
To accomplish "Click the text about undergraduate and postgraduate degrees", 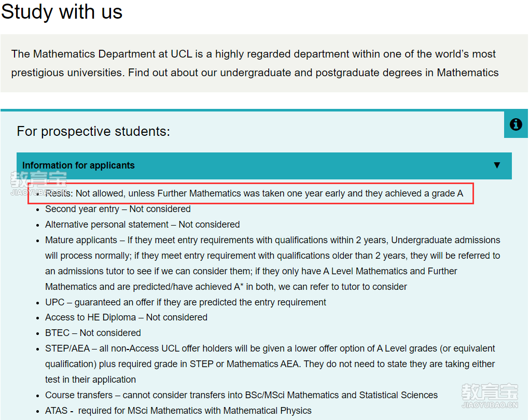I will tap(359, 73).
